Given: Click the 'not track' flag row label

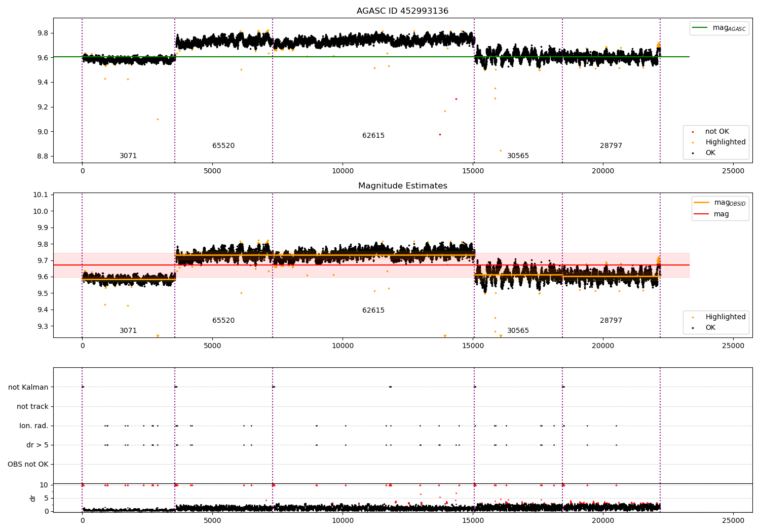Looking at the screenshot, I should tap(32, 407).
